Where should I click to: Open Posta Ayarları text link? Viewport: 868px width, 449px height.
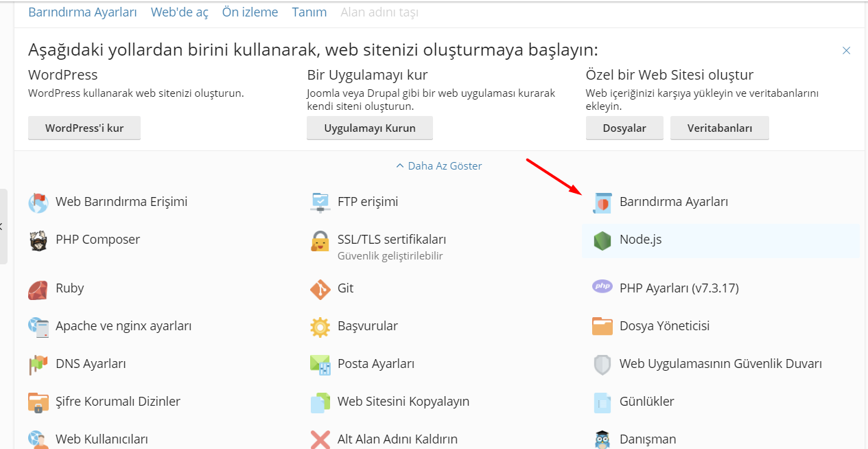[x=376, y=364]
